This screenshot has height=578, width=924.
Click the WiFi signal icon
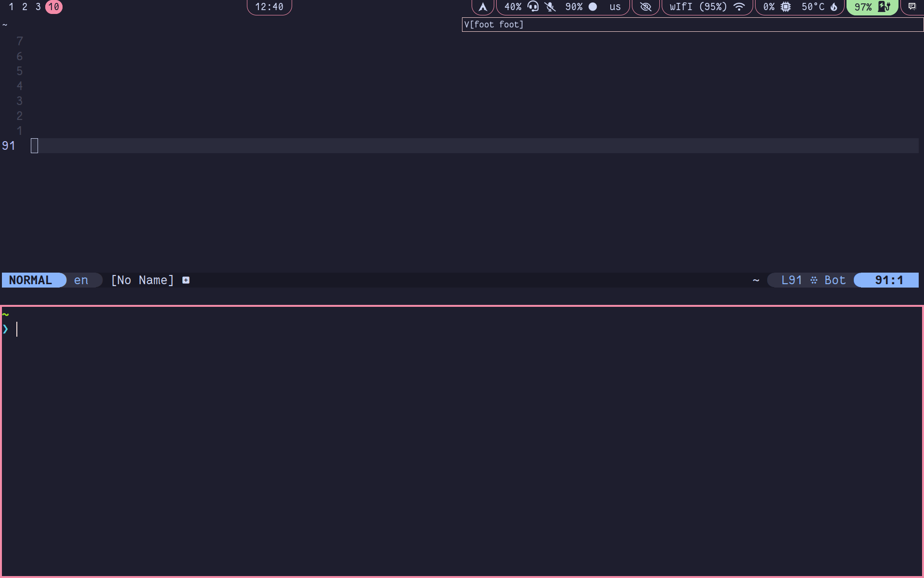click(x=739, y=7)
